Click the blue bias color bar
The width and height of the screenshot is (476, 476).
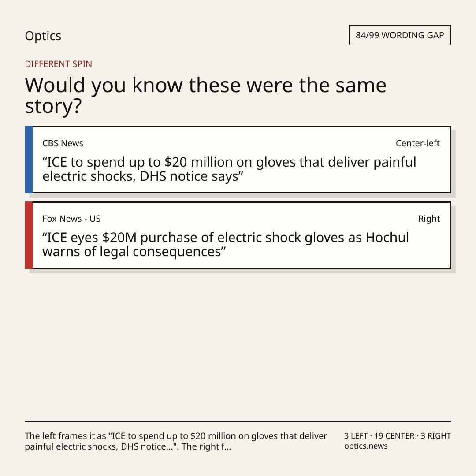point(29,160)
